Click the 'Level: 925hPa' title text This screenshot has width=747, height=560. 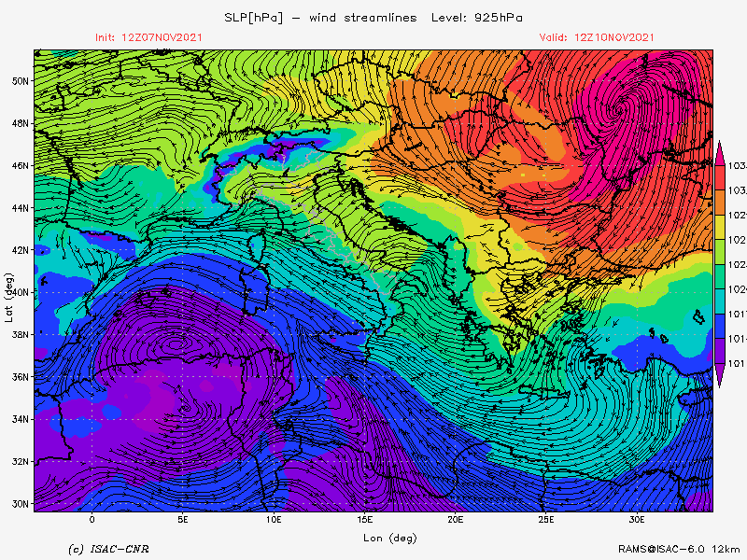(x=477, y=18)
